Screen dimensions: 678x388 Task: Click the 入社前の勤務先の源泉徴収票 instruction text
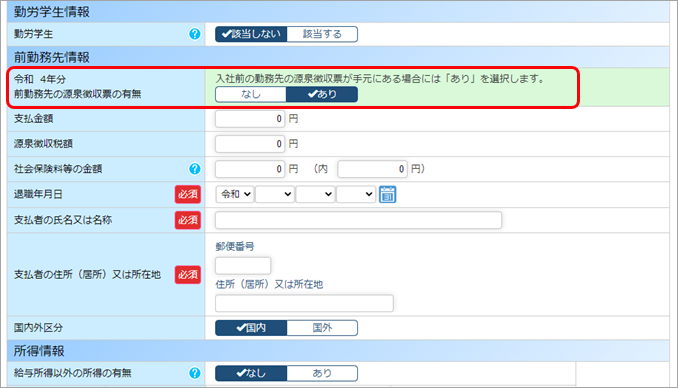pos(380,79)
